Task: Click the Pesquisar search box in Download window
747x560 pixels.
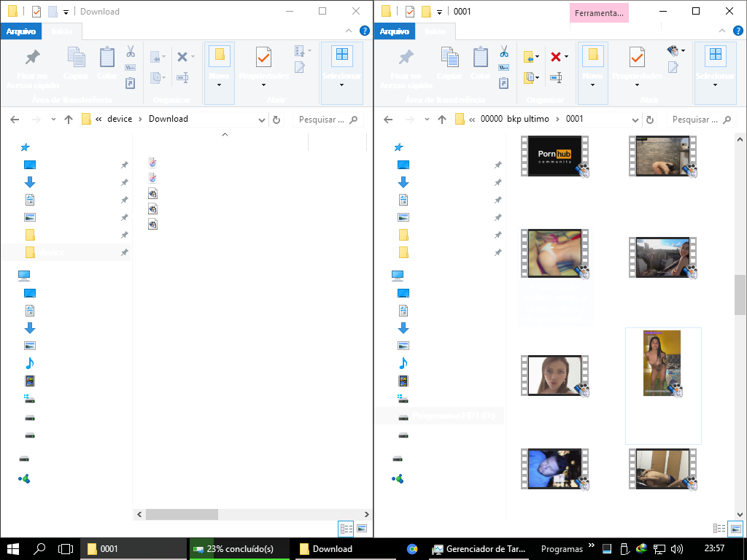Action: (x=321, y=120)
